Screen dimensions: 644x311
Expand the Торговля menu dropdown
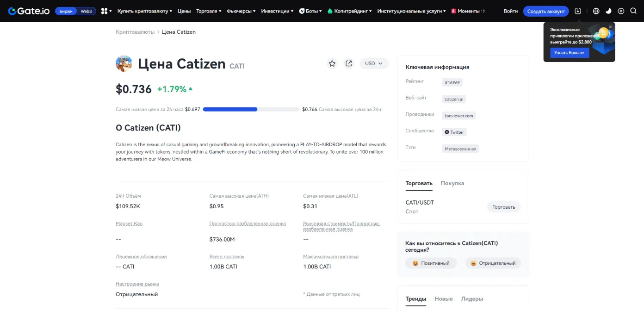[x=209, y=11]
